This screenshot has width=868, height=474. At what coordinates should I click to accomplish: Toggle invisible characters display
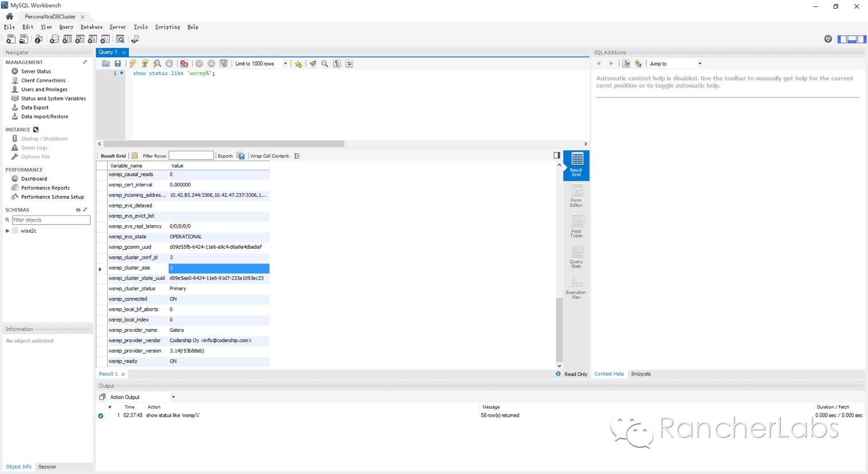337,64
